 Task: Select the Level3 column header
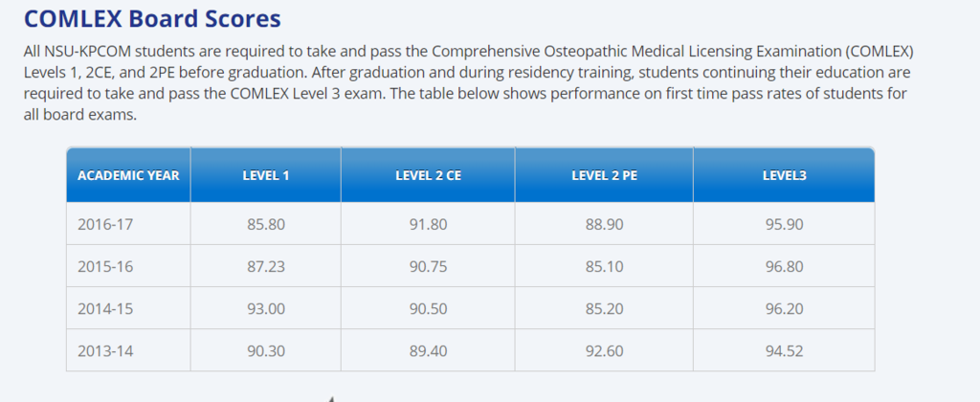point(784,175)
